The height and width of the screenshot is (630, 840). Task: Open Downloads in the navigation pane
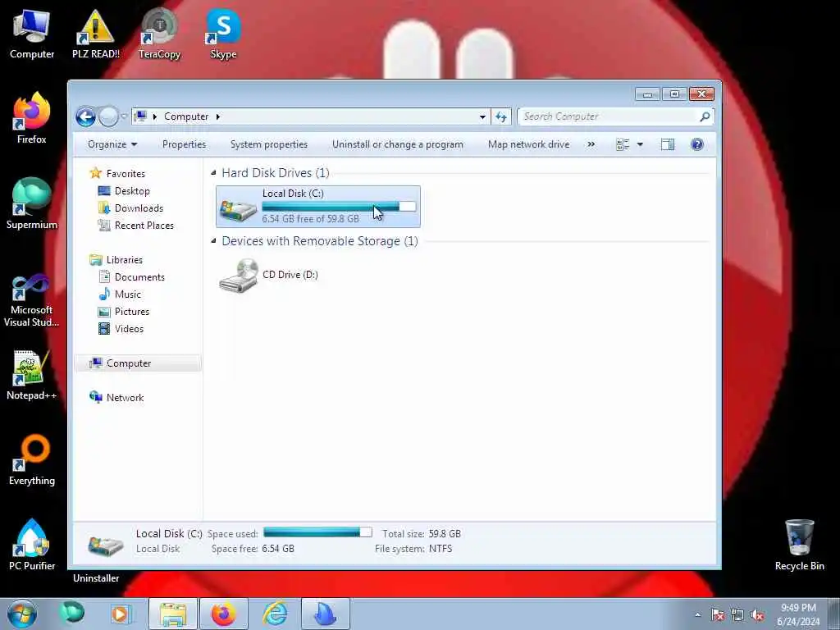pos(139,208)
